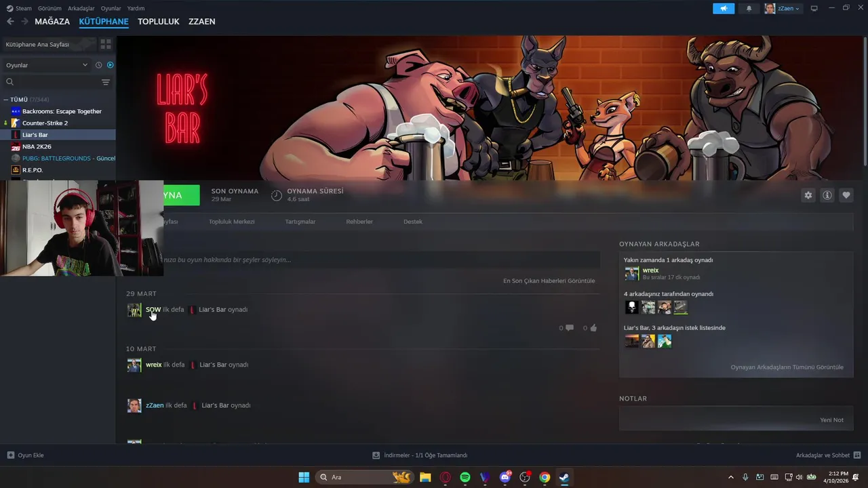Open the Oyunlar menu in menu bar
The height and width of the screenshot is (488, 868).
111,8
